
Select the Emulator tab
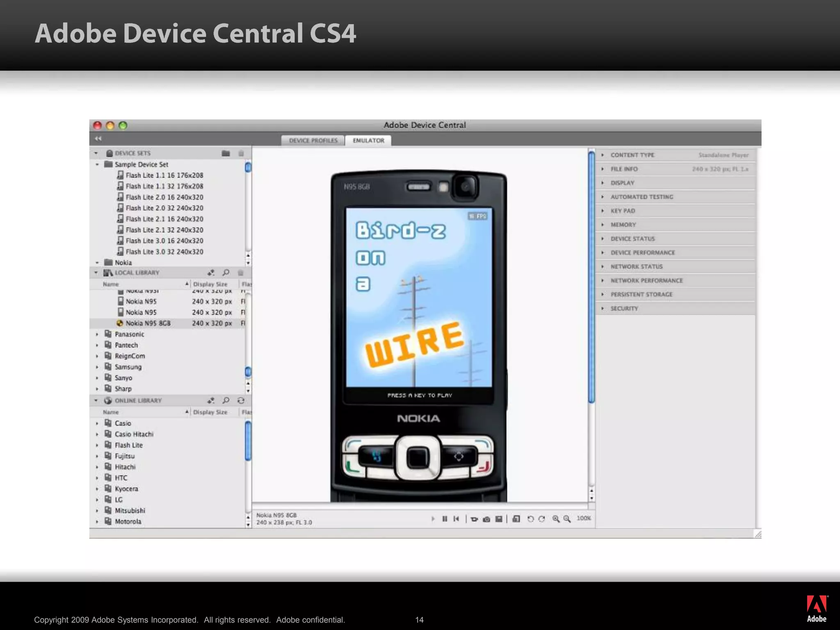point(368,140)
